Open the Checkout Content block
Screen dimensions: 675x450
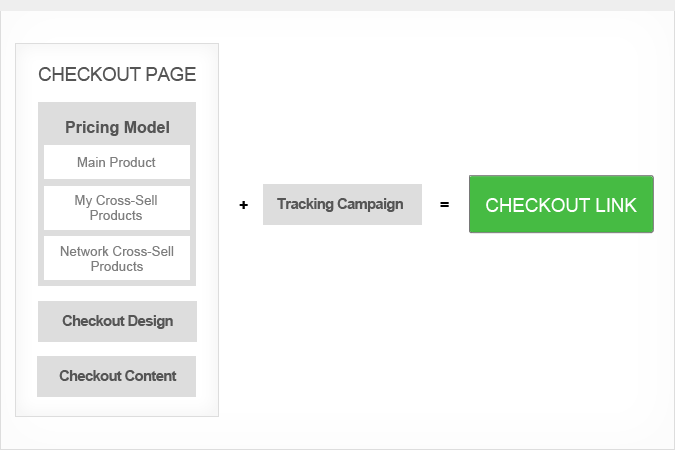117,376
